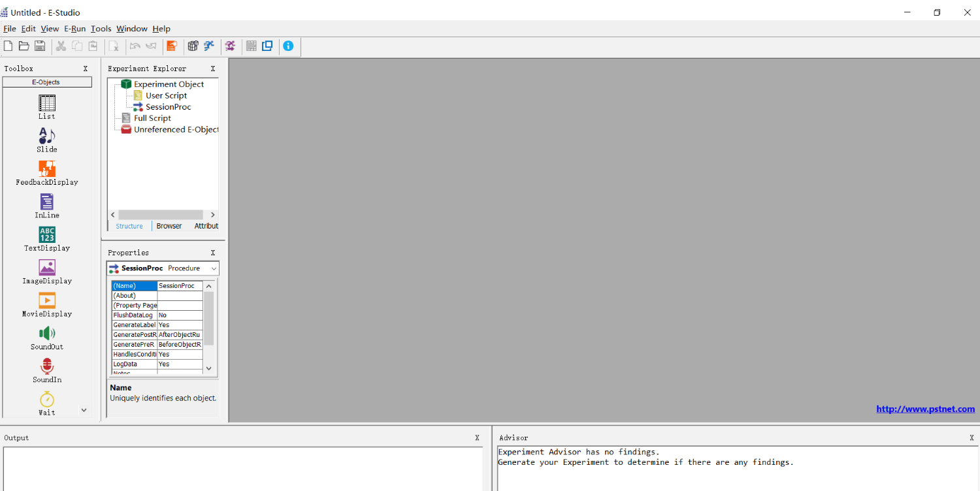The height and width of the screenshot is (491, 980).
Task: Open the SessionProc object dropdown in Properties
Action: point(214,268)
